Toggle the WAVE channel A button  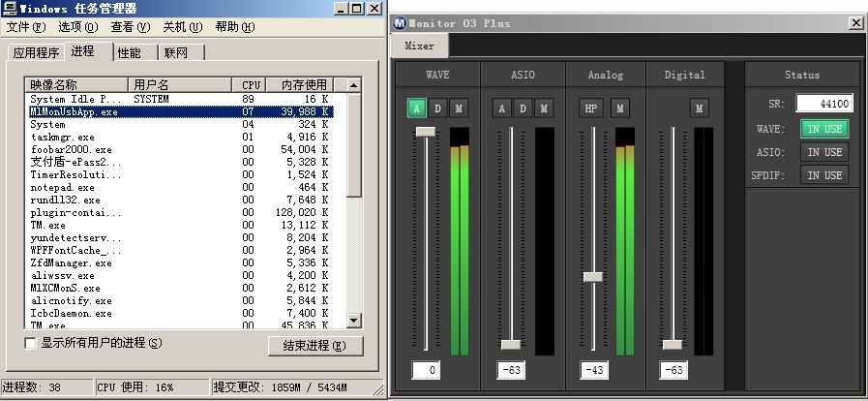(416, 108)
